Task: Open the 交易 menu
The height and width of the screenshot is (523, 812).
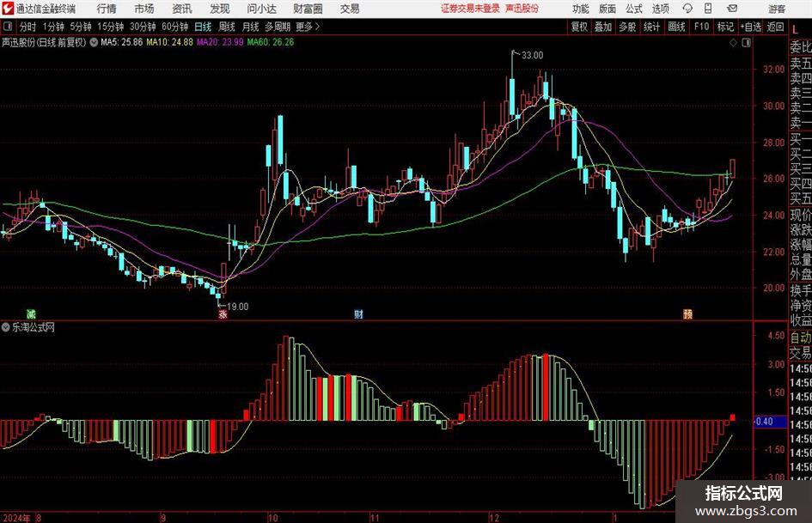Action: pyautogui.click(x=350, y=9)
